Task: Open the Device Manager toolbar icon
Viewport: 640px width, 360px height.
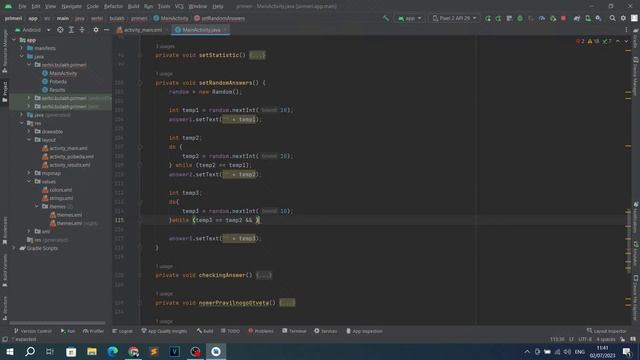Action: [588, 18]
